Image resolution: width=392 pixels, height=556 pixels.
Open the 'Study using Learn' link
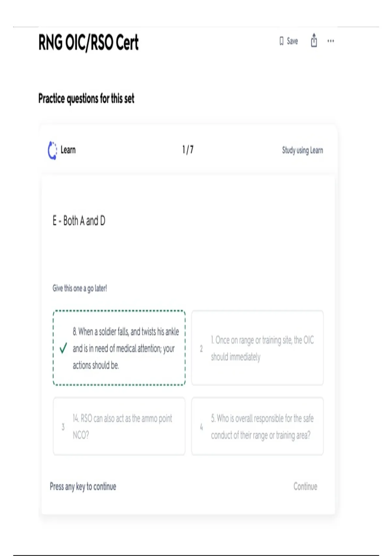(302, 150)
